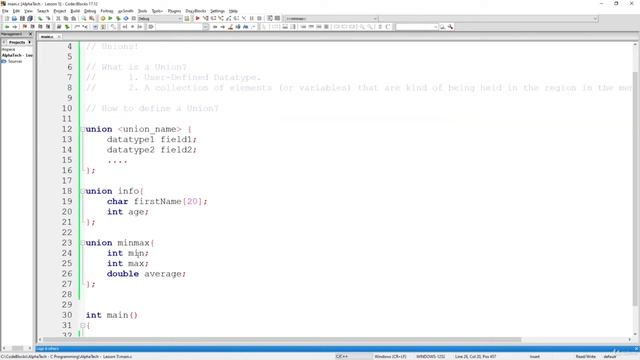Click the Stop debugger icon
This screenshot has width=640, height=360.
[259, 18]
